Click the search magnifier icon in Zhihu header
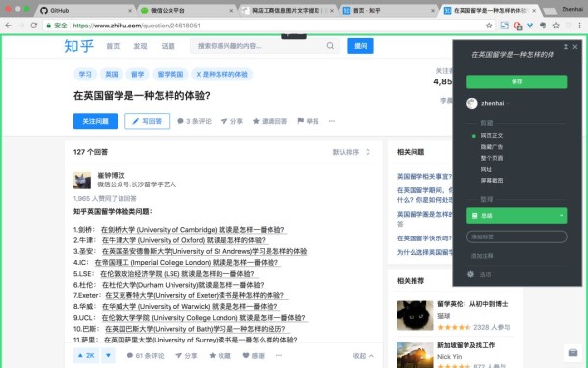The image size is (588, 368). [x=330, y=46]
